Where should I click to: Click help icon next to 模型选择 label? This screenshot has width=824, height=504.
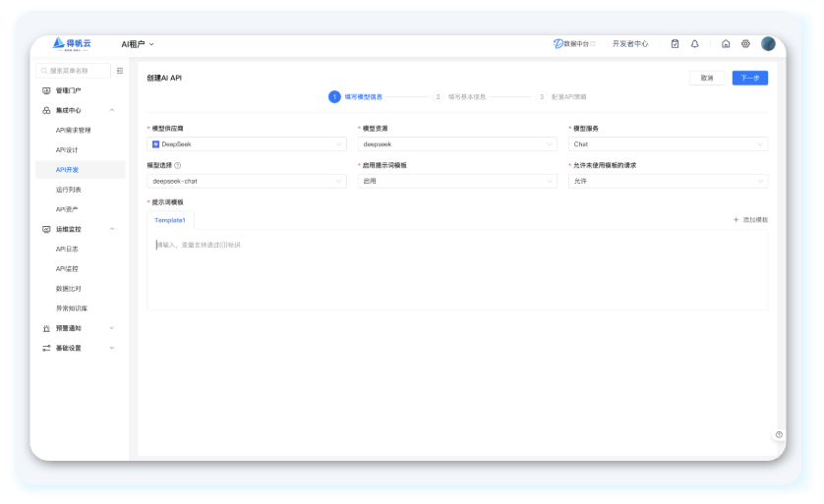tap(178, 165)
